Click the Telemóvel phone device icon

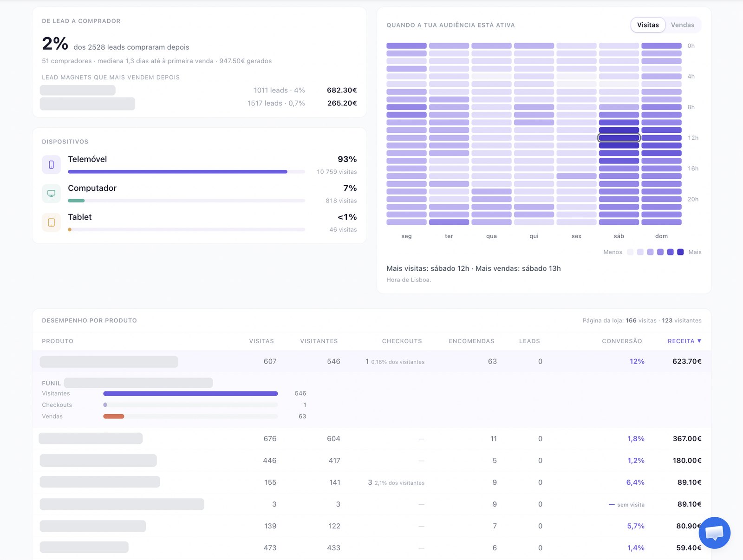tap(51, 164)
